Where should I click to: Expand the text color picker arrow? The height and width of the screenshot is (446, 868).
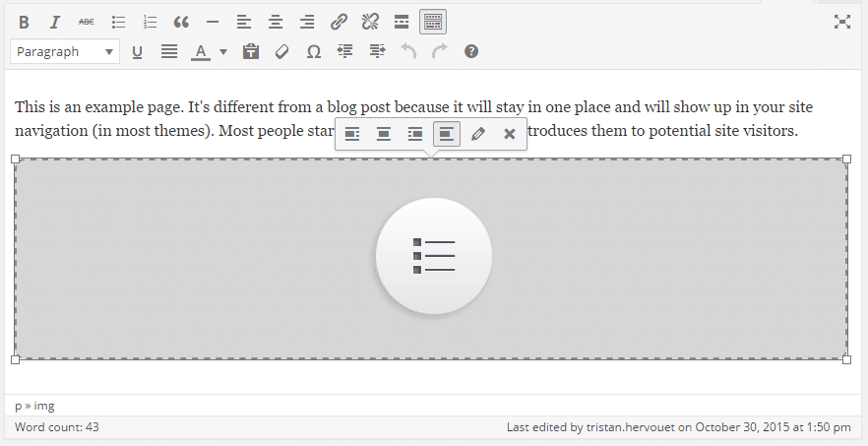(x=223, y=52)
